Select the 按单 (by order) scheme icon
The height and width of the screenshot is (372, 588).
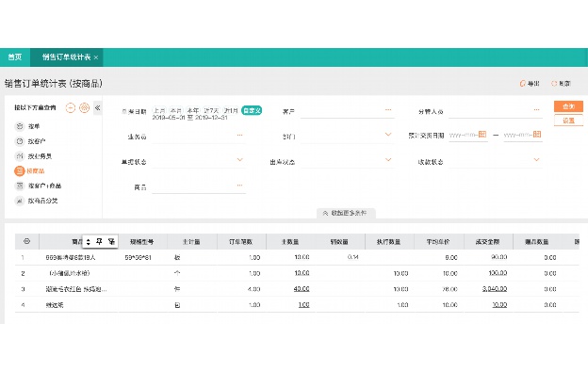click(x=20, y=126)
